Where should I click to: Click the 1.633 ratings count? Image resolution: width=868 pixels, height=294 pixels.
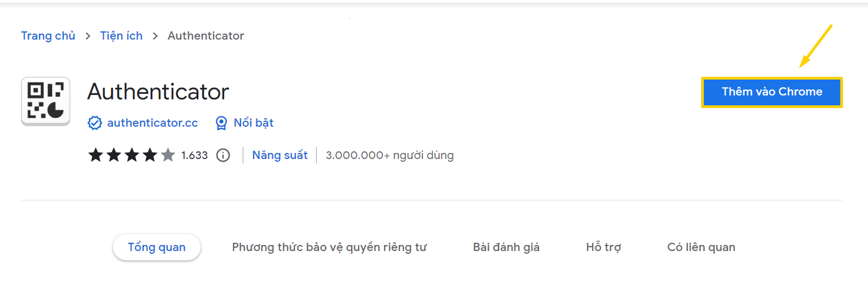(194, 155)
